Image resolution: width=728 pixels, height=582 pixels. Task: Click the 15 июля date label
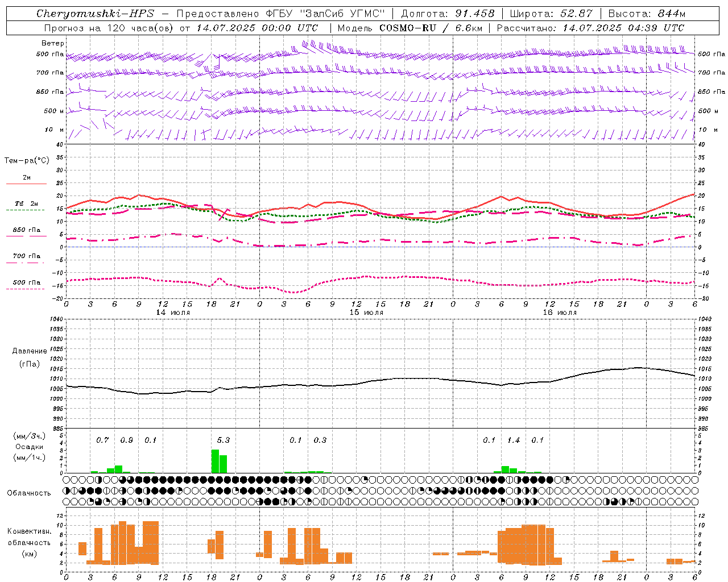point(366,313)
